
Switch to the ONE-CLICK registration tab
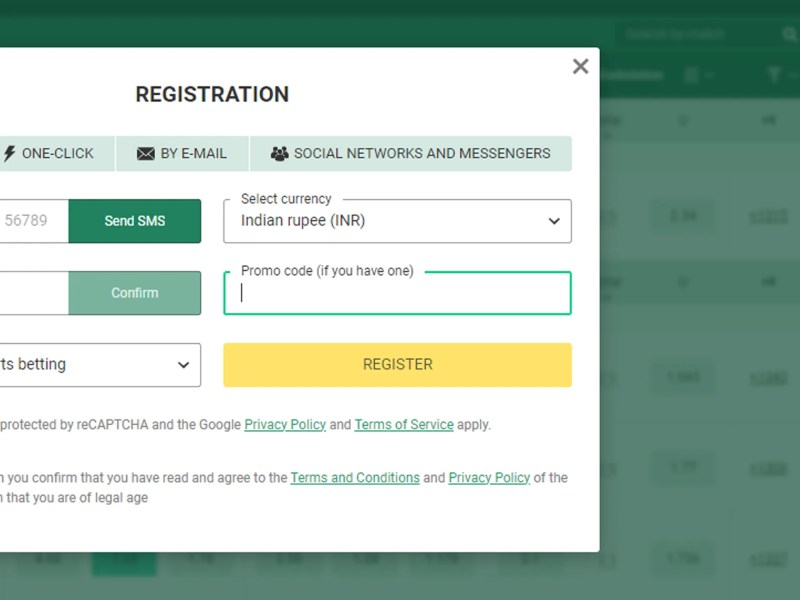(57, 154)
